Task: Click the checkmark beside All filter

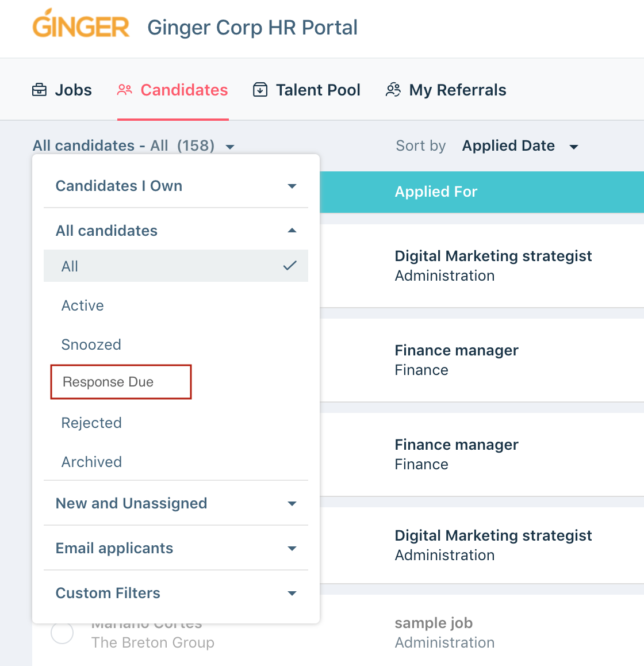Action: pos(290,266)
